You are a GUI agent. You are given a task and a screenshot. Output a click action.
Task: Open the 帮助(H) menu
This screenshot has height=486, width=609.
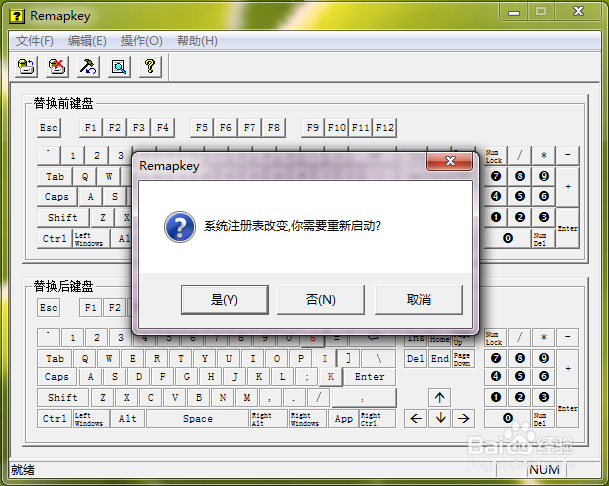197,41
